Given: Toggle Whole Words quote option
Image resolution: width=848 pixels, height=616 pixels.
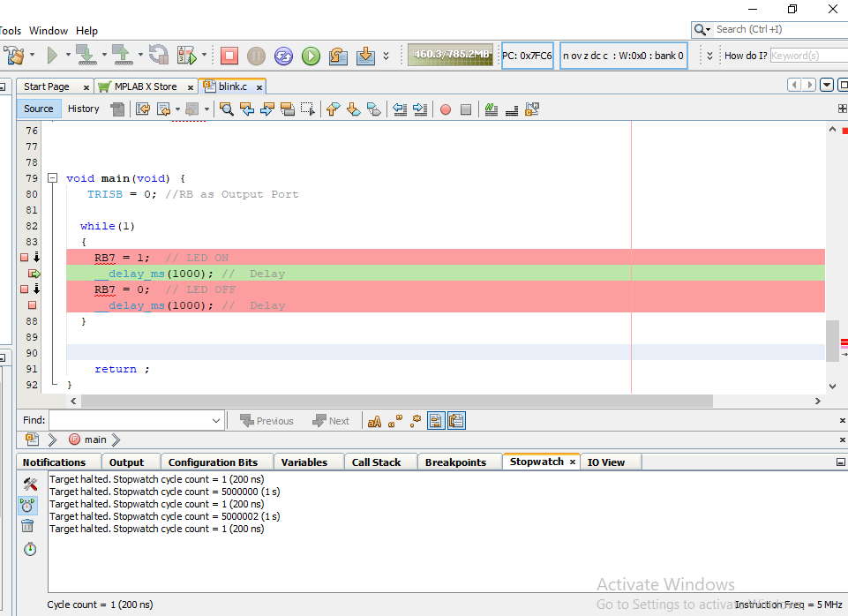Looking at the screenshot, I should pyautogui.click(x=395, y=421).
